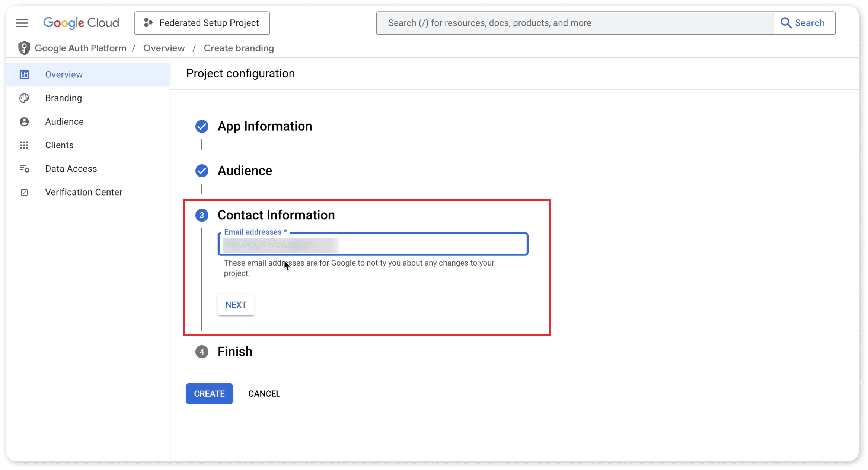Click the Overview dashboard icon in sidebar
Screen dimensions: 868x470
click(24, 75)
